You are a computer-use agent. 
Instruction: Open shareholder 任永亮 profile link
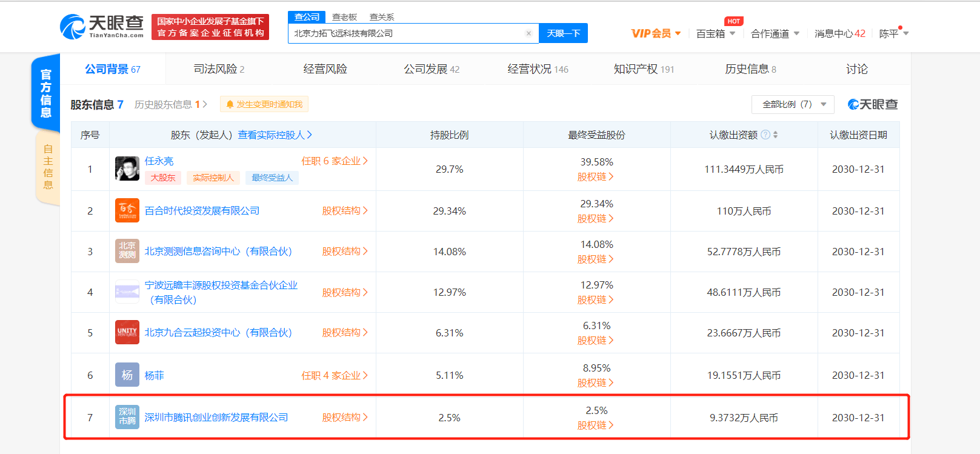click(159, 161)
